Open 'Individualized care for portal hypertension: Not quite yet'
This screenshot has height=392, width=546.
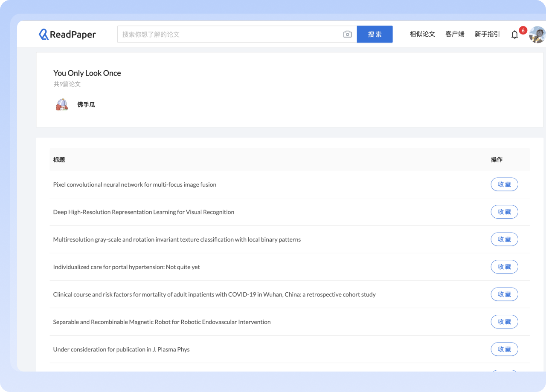(x=127, y=267)
